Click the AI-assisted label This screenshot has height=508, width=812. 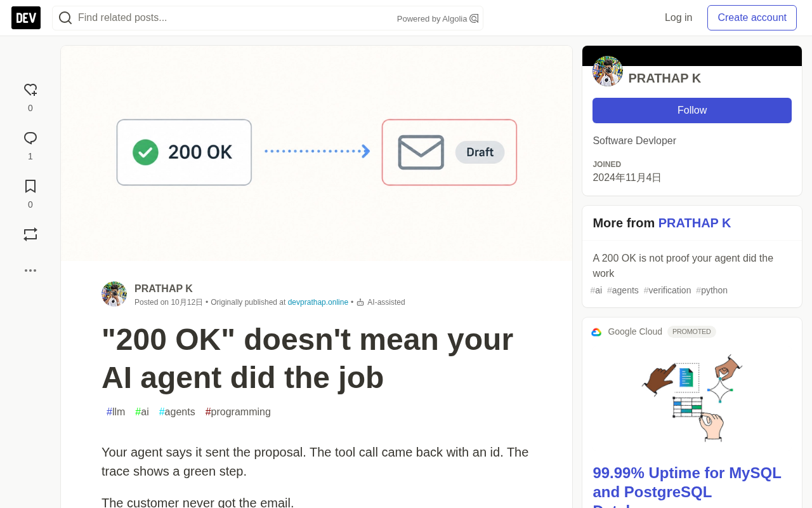386,302
